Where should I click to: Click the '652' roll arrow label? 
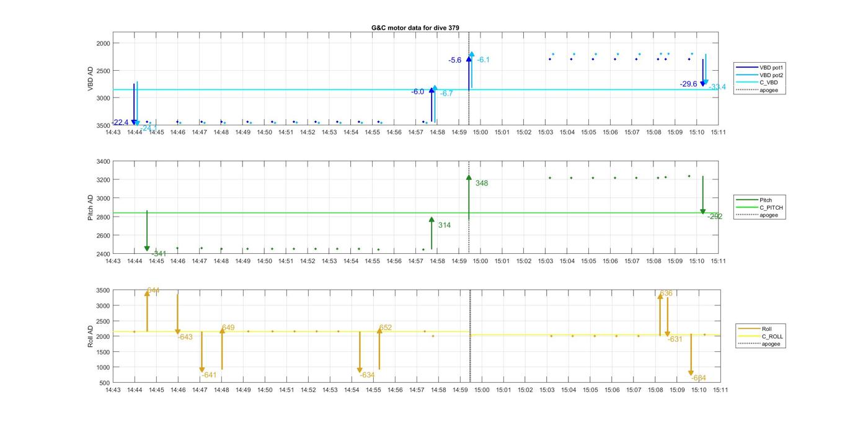pos(386,328)
